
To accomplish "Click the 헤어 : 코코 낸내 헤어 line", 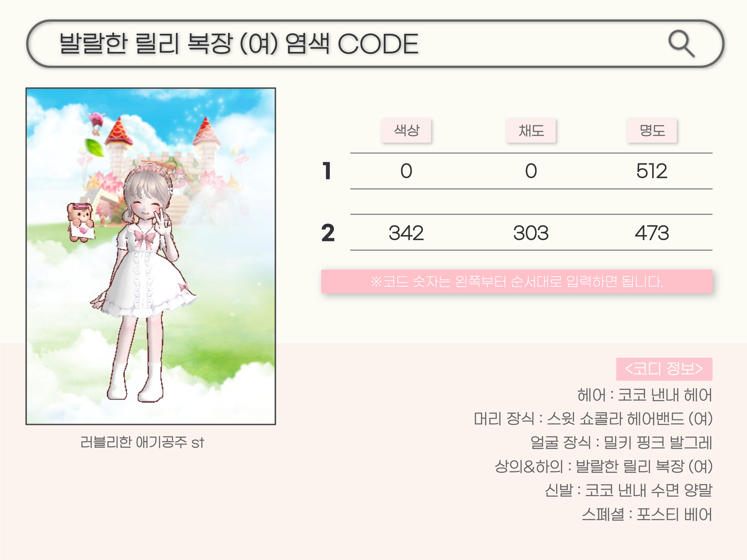I will click(x=644, y=395).
